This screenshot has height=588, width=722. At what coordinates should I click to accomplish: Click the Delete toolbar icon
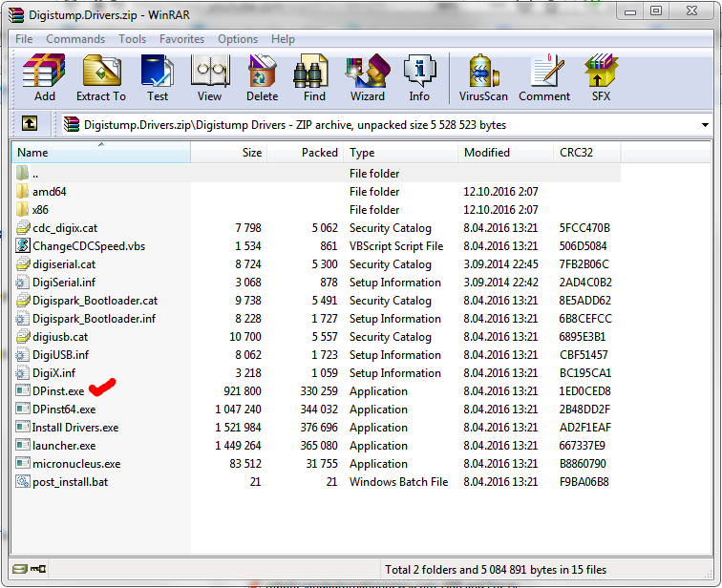pos(262,77)
